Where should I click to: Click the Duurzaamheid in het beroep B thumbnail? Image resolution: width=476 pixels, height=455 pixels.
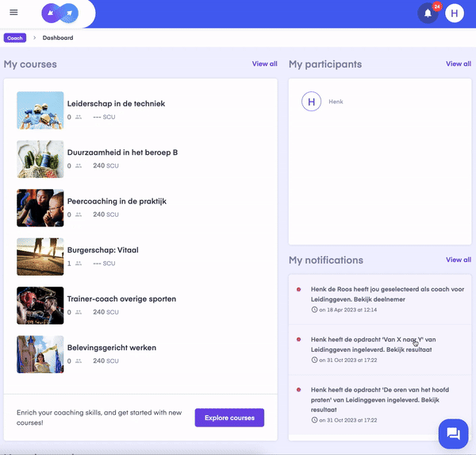point(40,159)
